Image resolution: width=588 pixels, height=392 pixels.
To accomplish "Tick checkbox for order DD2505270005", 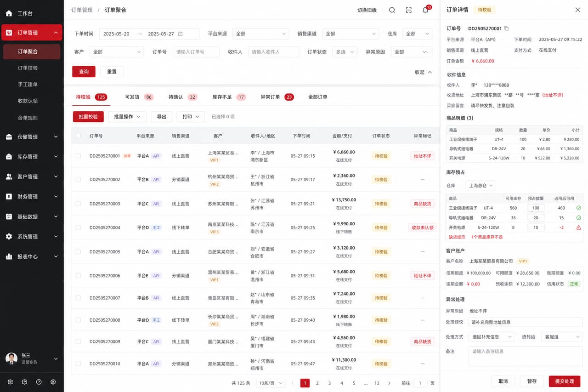I will (78, 252).
